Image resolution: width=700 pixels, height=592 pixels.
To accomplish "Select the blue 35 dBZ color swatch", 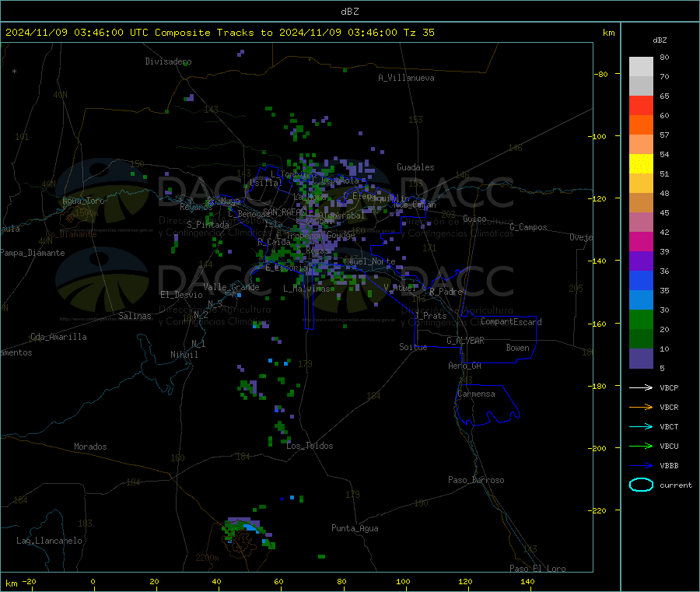I will (x=641, y=280).
